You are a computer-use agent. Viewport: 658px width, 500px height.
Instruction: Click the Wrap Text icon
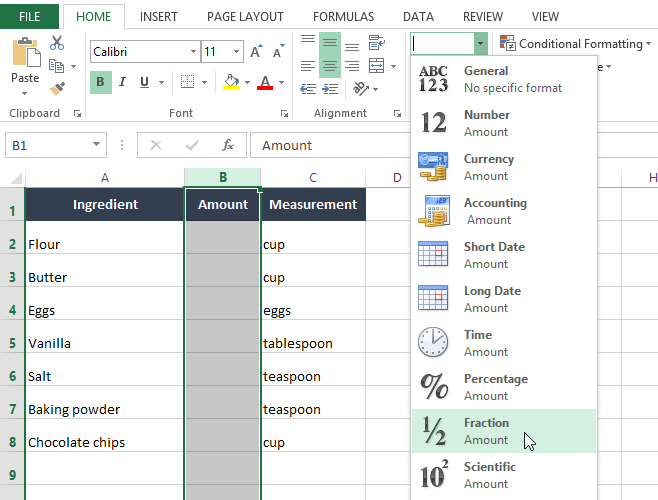pyautogui.click(x=377, y=42)
